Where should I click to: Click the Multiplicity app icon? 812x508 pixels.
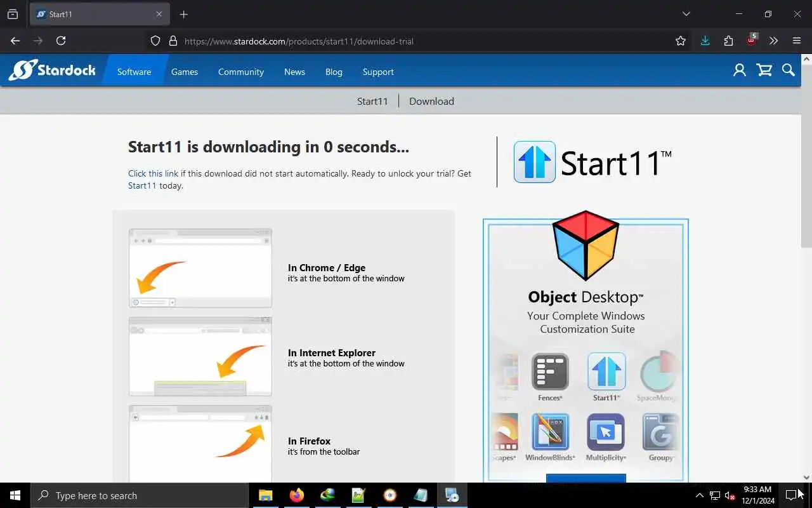pos(606,432)
